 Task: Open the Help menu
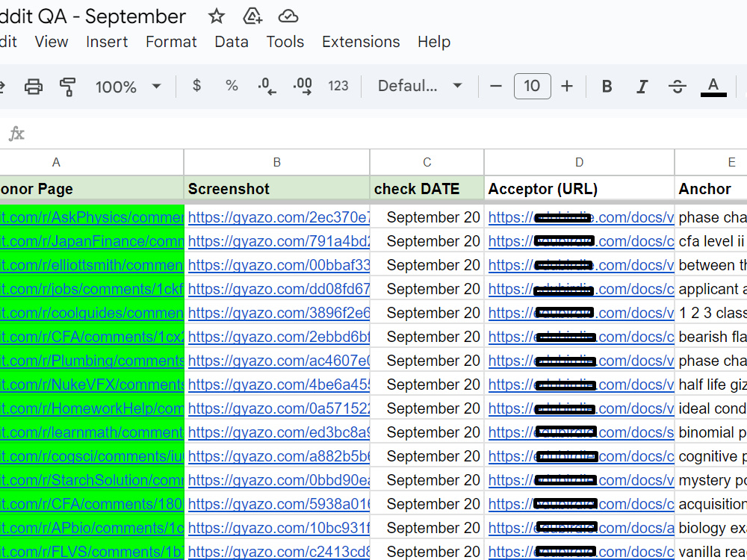434,42
